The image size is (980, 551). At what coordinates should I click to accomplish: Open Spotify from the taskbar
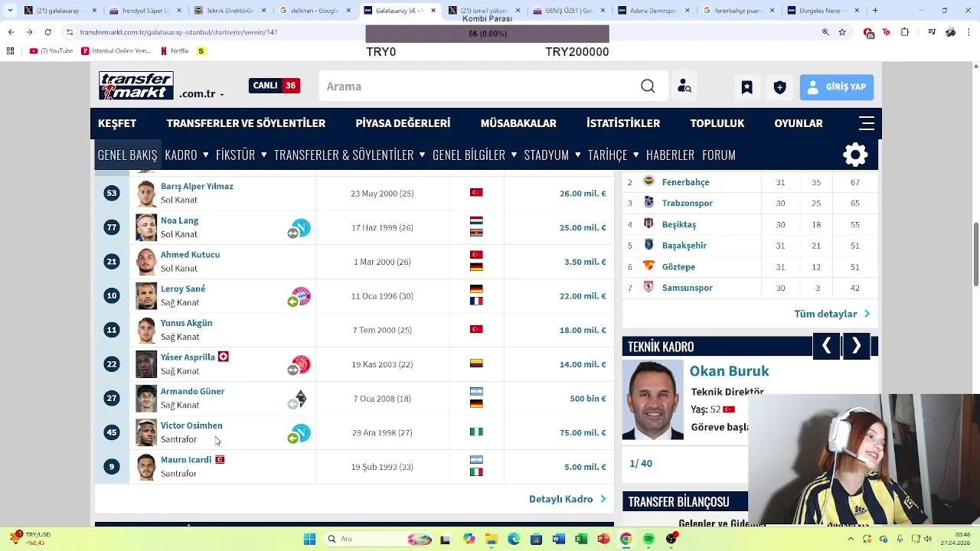pyautogui.click(x=648, y=539)
